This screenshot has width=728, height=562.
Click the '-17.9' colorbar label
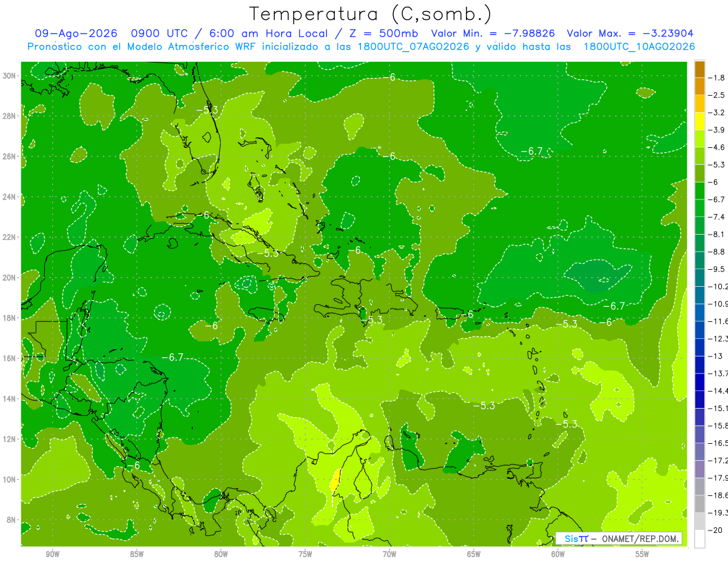(718, 478)
